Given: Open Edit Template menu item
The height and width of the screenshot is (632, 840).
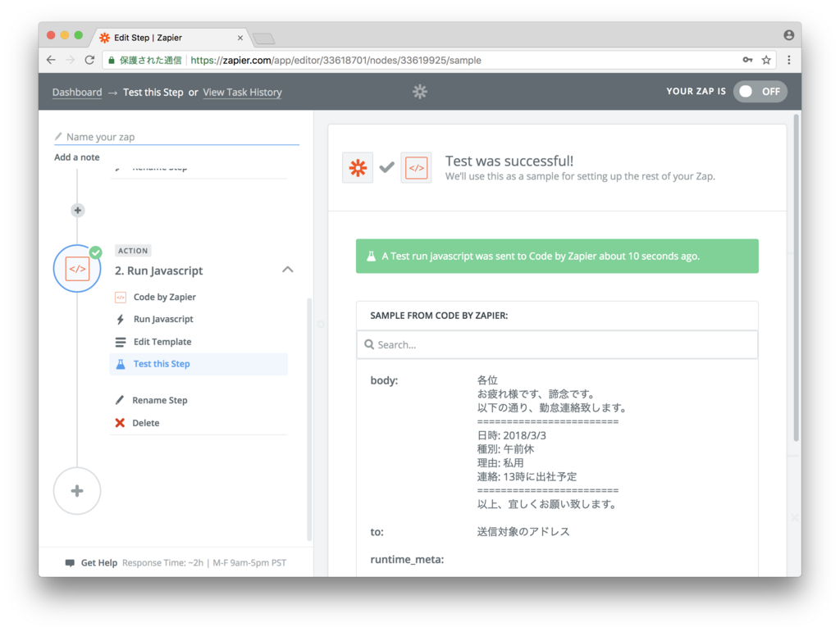Looking at the screenshot, I should (162, 342).
